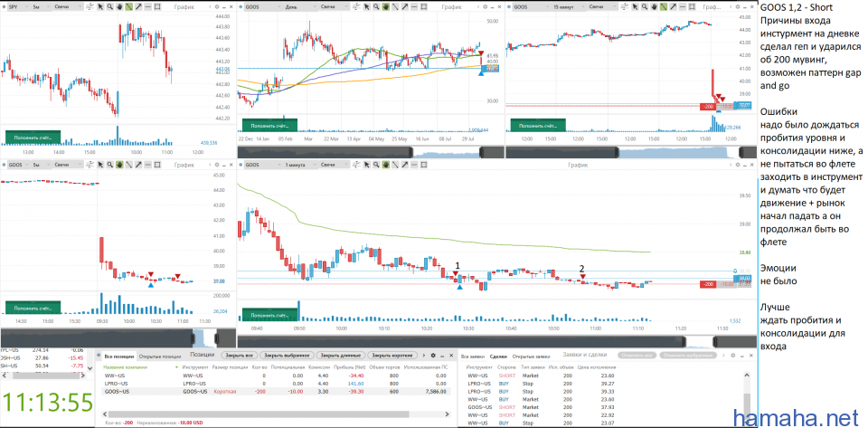Open 5м timeframe dropdown in GOOS lower-left chart
This screenshot has height=428, width=868.
pyautogui.click(x=42, y=165)
